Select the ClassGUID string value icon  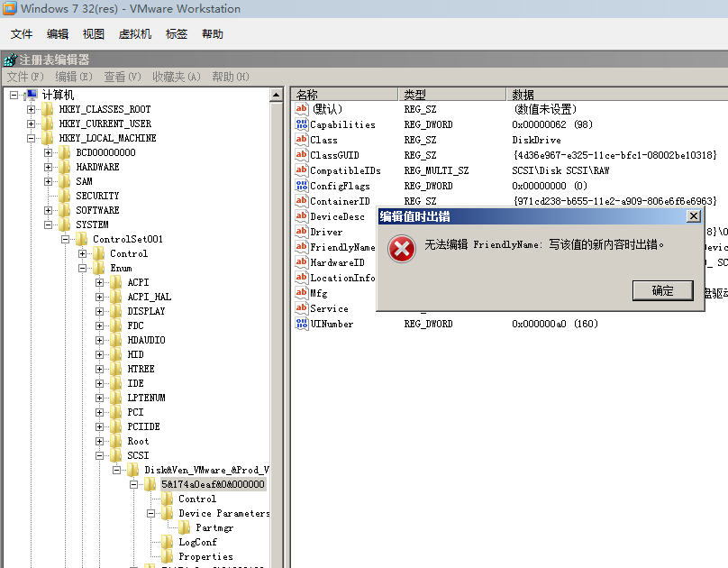301,155
